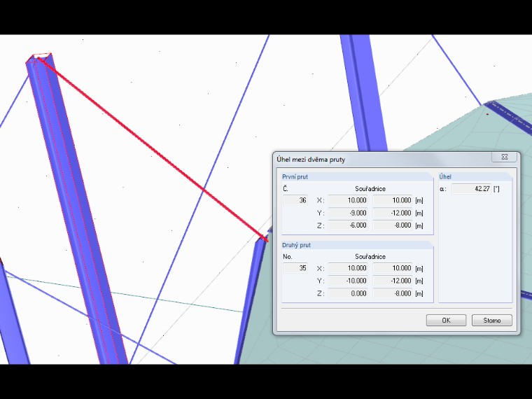Click the second member number field 35
This screenshot has height=399, width=532.
pos(295,268)
